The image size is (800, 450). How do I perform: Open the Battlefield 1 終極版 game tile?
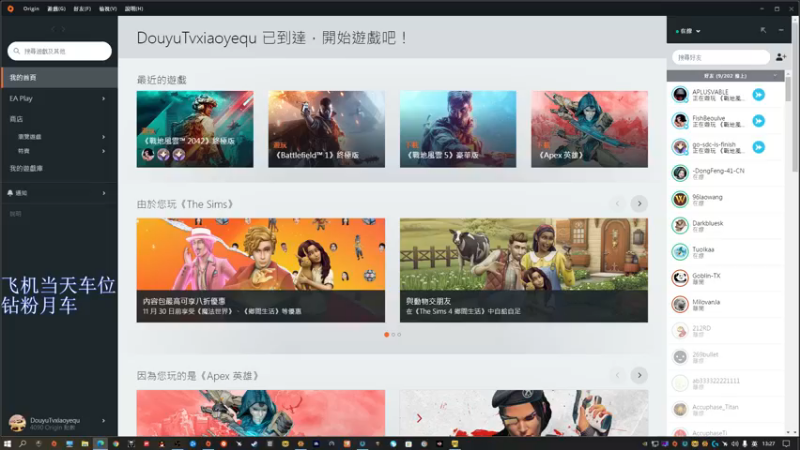coord(327,129)
